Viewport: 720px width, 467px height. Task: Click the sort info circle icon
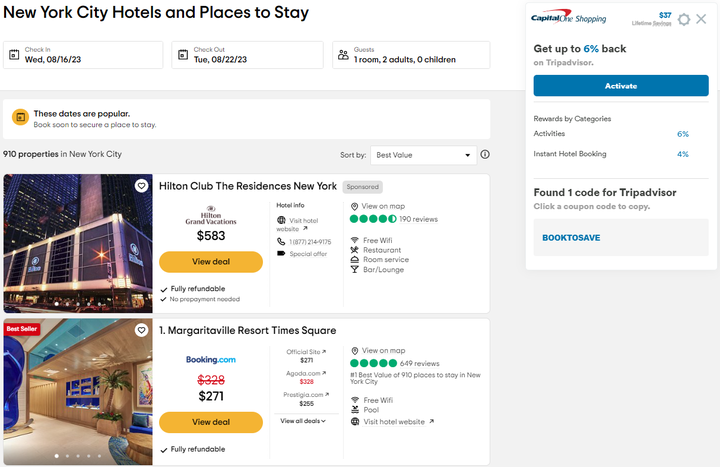[485, 155]
